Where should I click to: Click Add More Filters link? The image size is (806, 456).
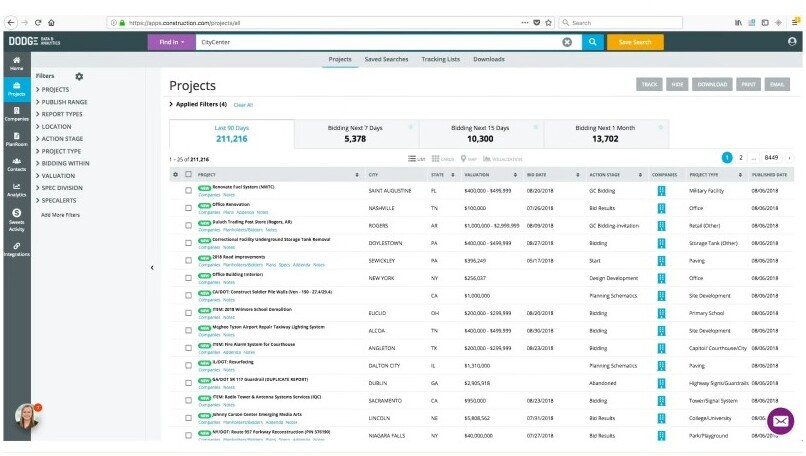coord(61,215)
